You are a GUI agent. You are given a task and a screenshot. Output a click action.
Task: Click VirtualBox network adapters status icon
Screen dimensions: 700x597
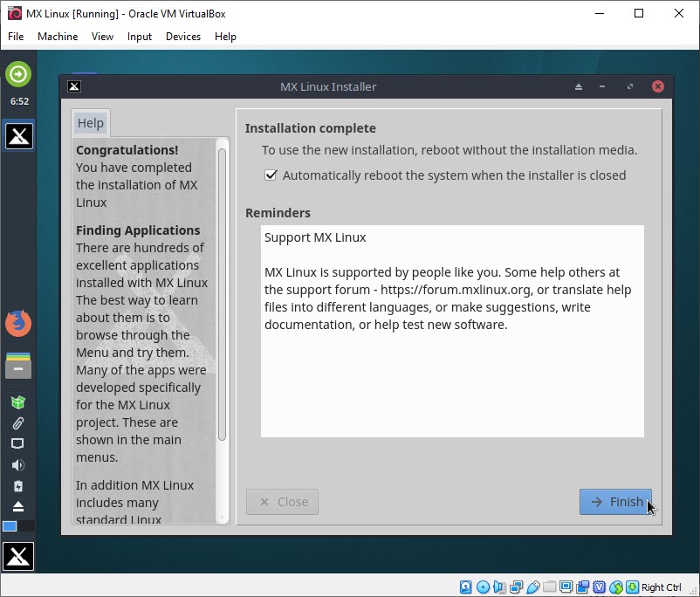click(516, 587)
